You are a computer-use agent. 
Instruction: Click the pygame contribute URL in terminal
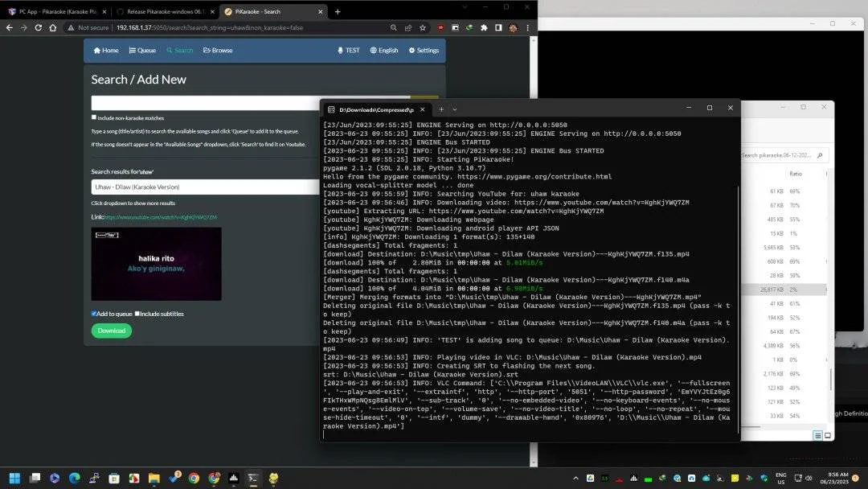click(x=534, y=177)
